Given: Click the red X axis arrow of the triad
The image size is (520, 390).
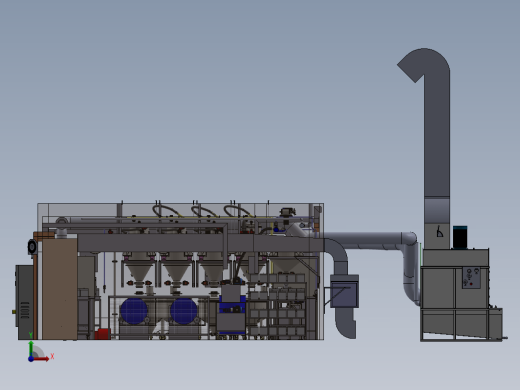Looking at the screenshot, I should [41, 359].
